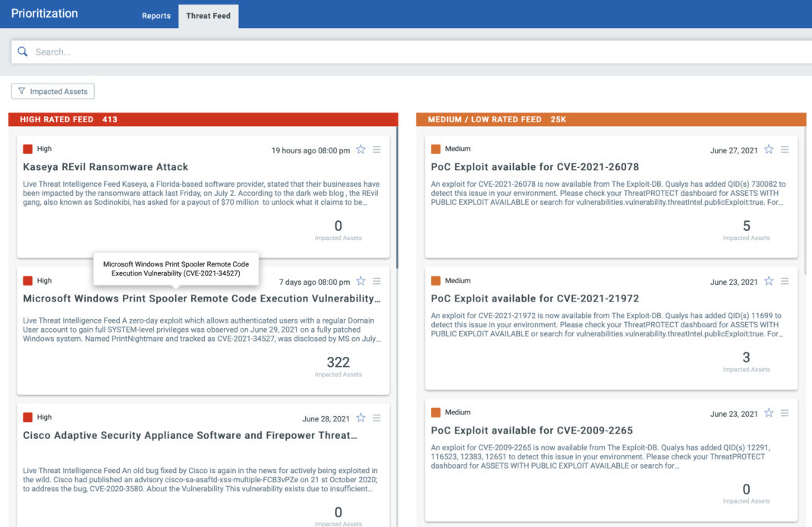The width and height of the screenshot is (812, 527).
Task: Click the 5 impacted assets count
Action: 746,226
